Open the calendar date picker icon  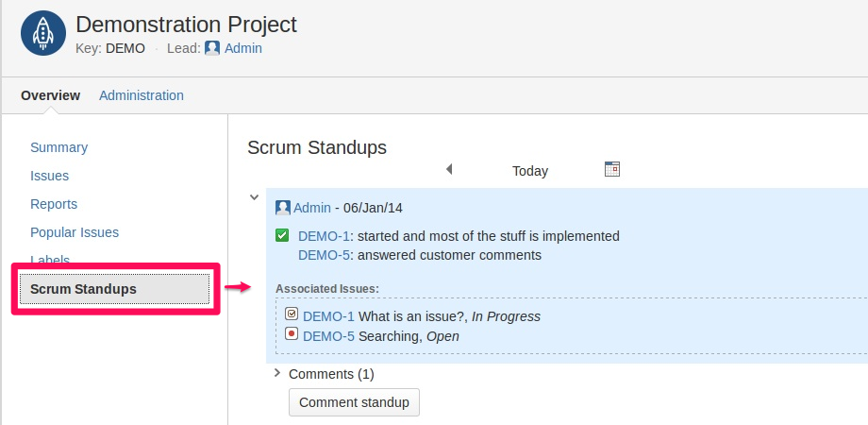pos(612,169)
